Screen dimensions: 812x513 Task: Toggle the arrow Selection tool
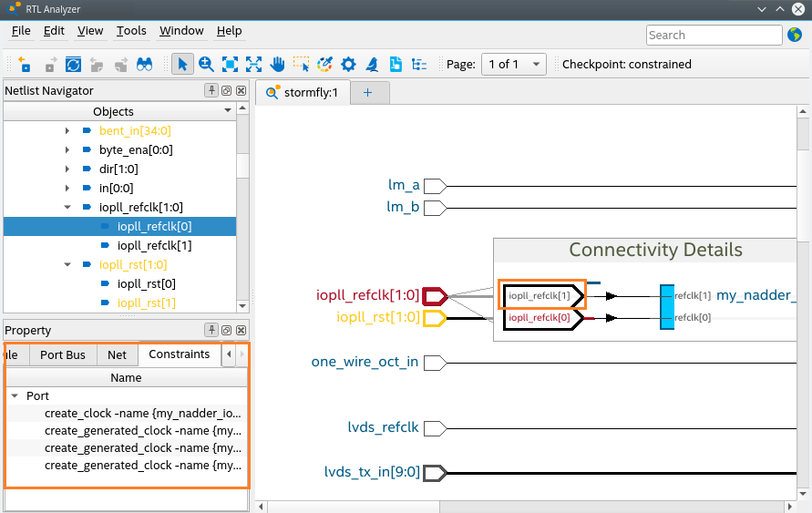(x=182, y=65)
